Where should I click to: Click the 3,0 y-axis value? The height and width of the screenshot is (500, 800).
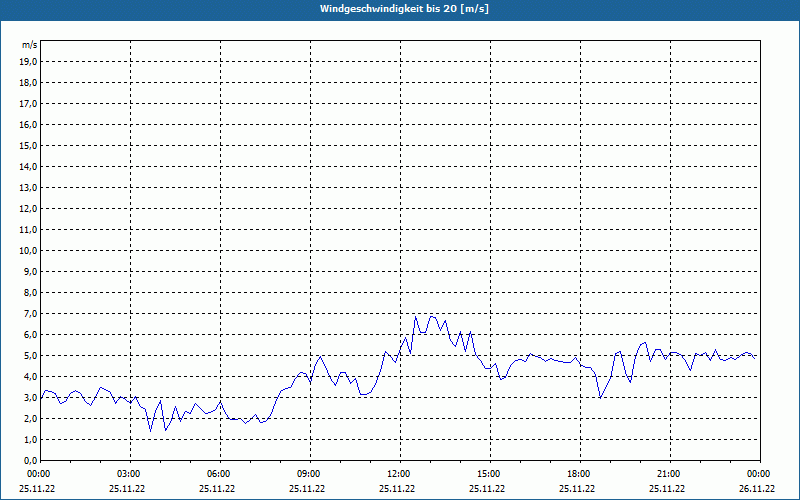31,397
